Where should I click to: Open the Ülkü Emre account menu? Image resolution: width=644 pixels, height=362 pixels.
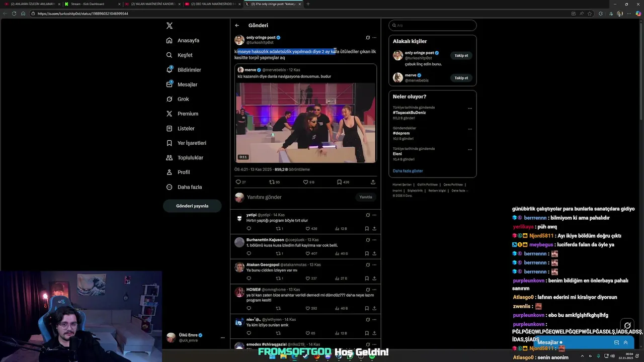196,337
